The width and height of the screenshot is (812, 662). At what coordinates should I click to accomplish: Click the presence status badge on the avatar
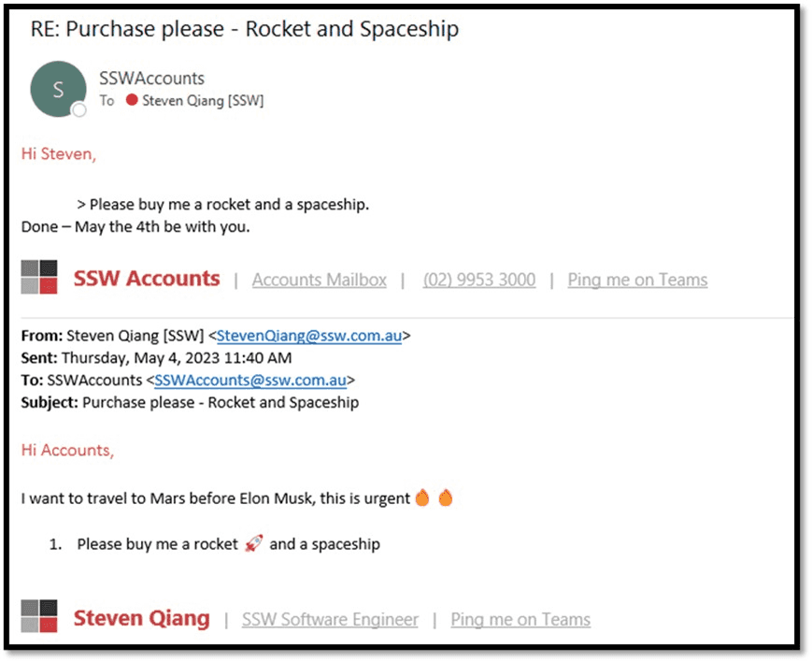point(79,110)
